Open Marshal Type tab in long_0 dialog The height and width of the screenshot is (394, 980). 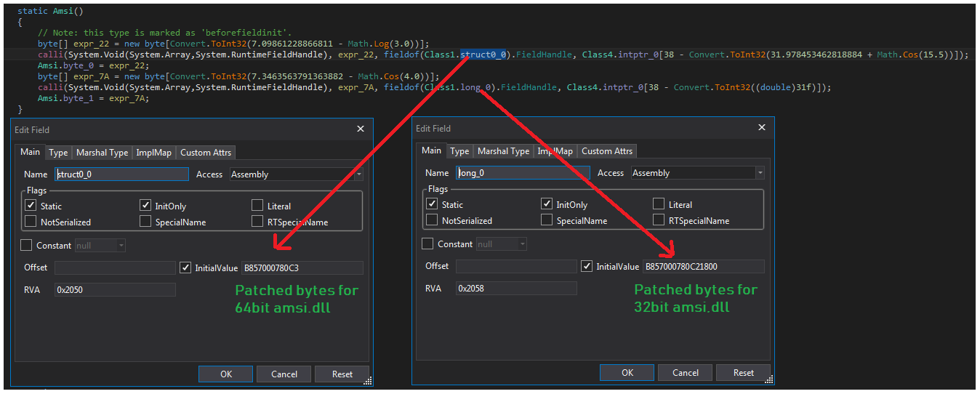(x=503, y=151)
